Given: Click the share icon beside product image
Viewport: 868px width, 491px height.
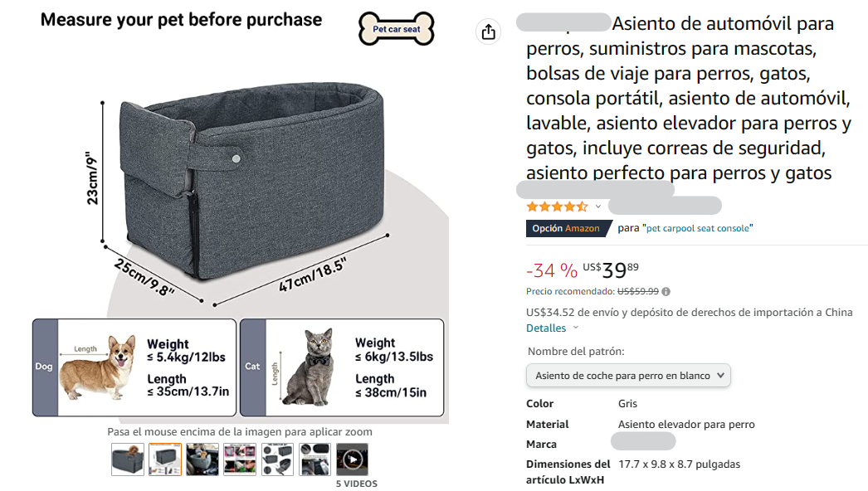Looking at the screenshot, I should pyautogui.click(x=488, y=32).
